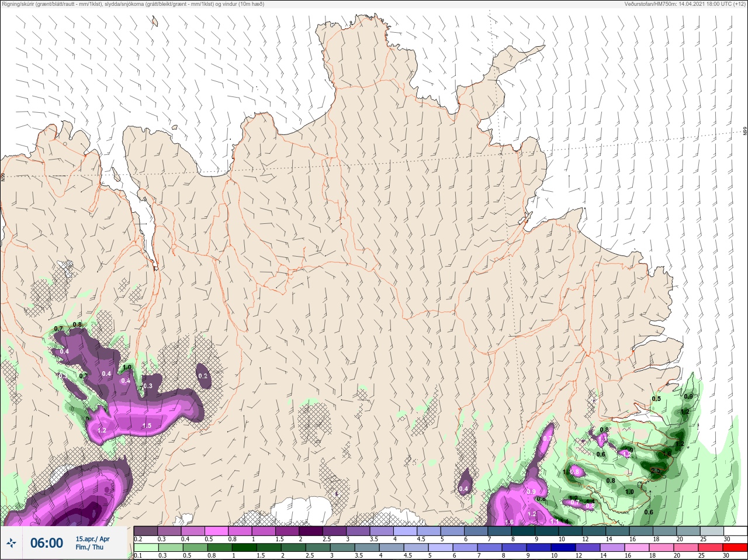Click the N99 label at left map edge

[3, 177]
